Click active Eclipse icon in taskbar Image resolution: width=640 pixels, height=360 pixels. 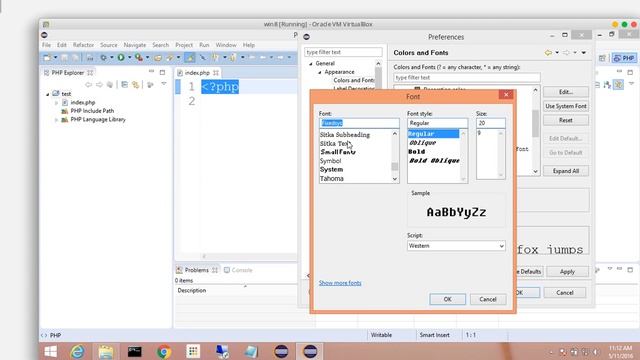click(310, 351)
